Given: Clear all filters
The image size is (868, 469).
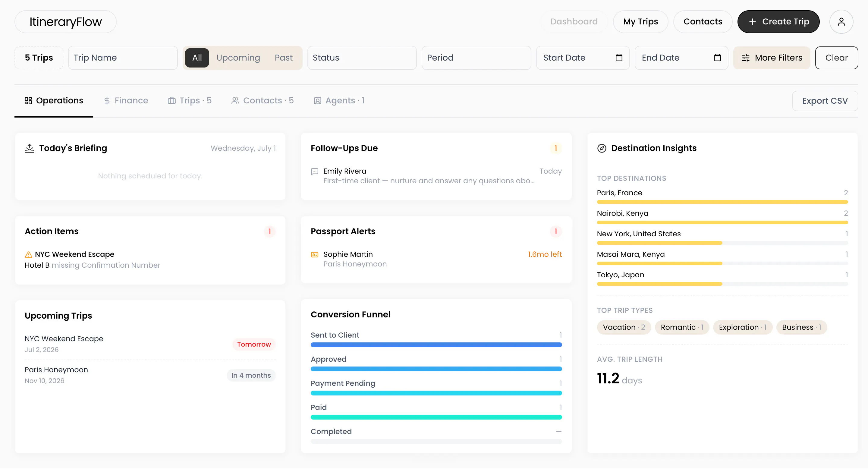Looking at the screenshot, I should click(x=836, y=58).
